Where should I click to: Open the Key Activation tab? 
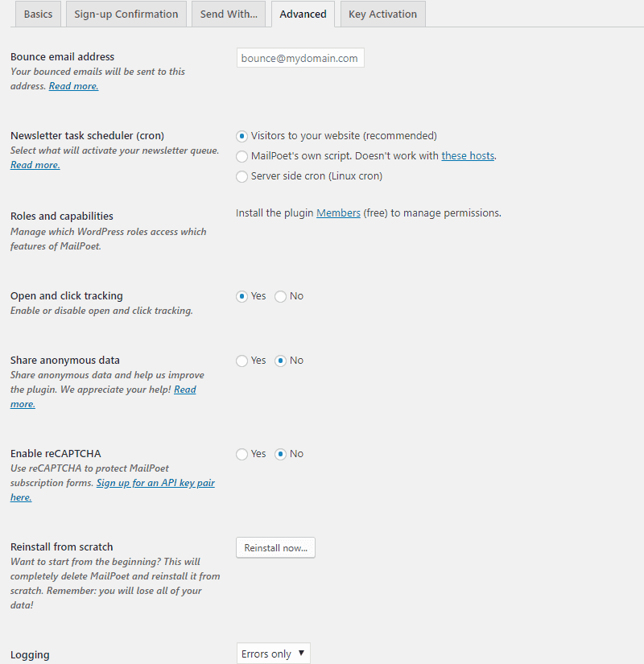(382, 14)
